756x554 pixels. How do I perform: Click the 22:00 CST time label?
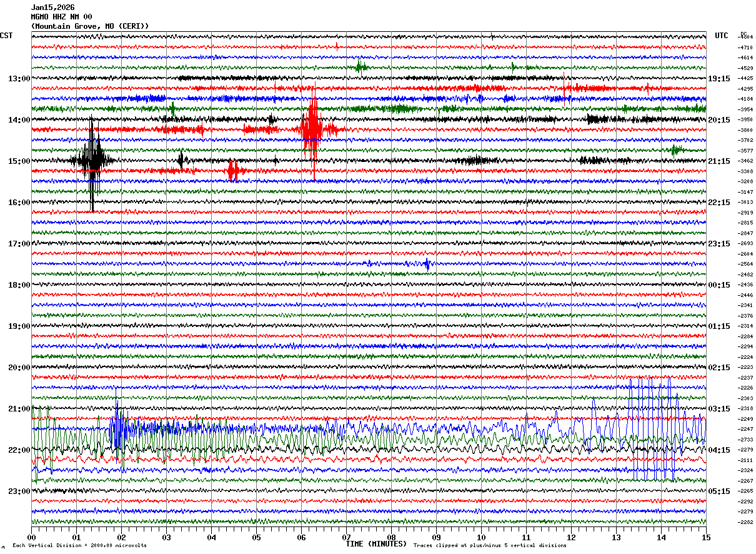coord(19,450)
